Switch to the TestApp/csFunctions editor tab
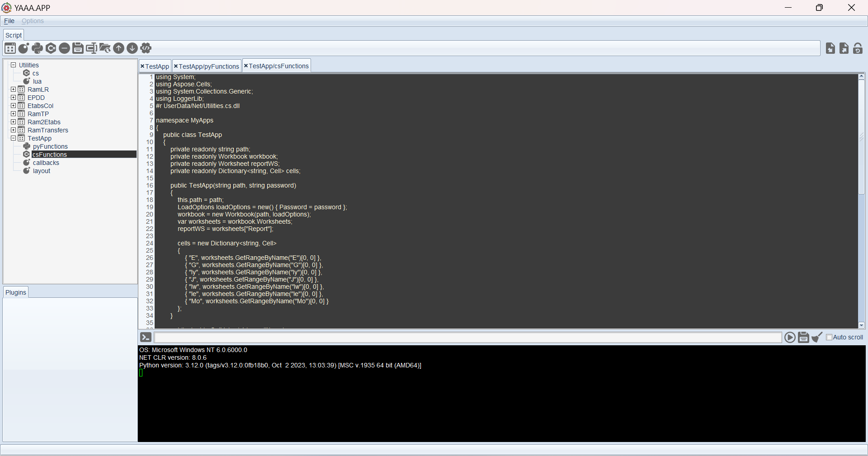The height and width of the screenshot is (456, 868). (279, 66)
